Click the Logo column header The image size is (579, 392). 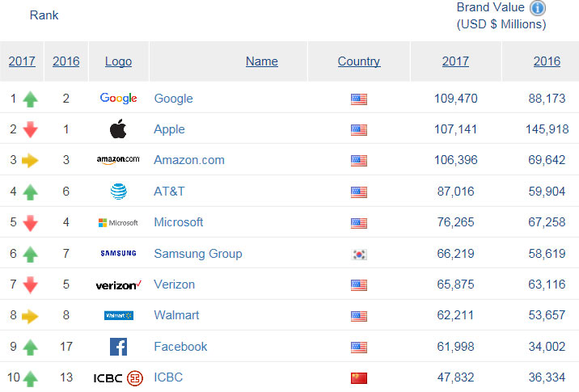point(118,61)
